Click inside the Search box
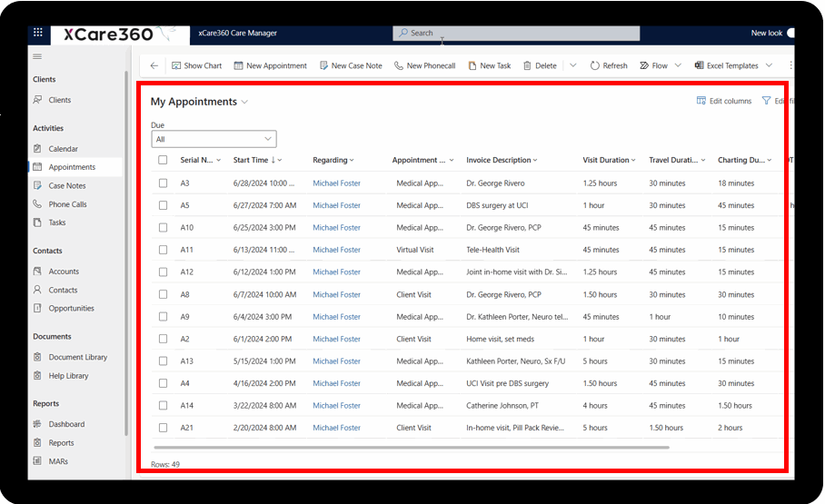Image resolution: width=825 pixels, height=504 pixels. 516,33
